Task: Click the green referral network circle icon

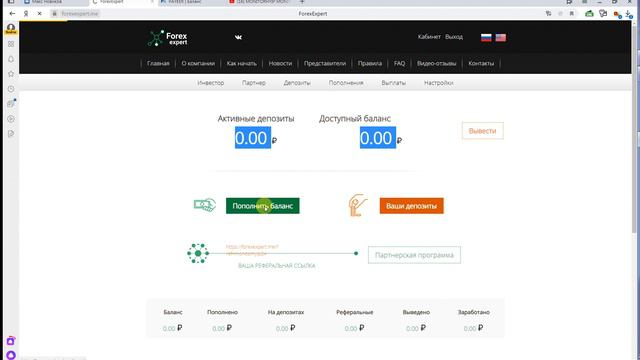Action: pyautogui.click(x=198, y=253)
